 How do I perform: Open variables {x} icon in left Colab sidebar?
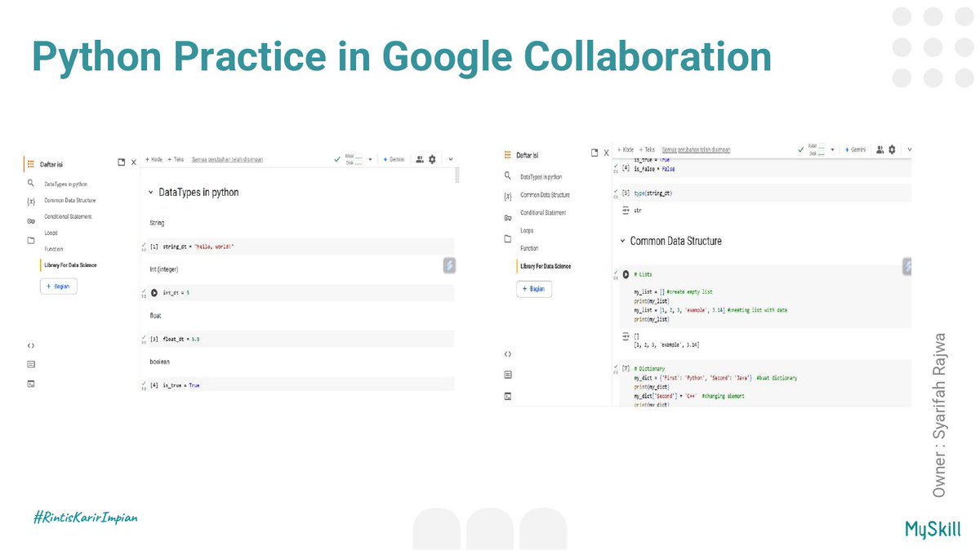pos(30,201)
